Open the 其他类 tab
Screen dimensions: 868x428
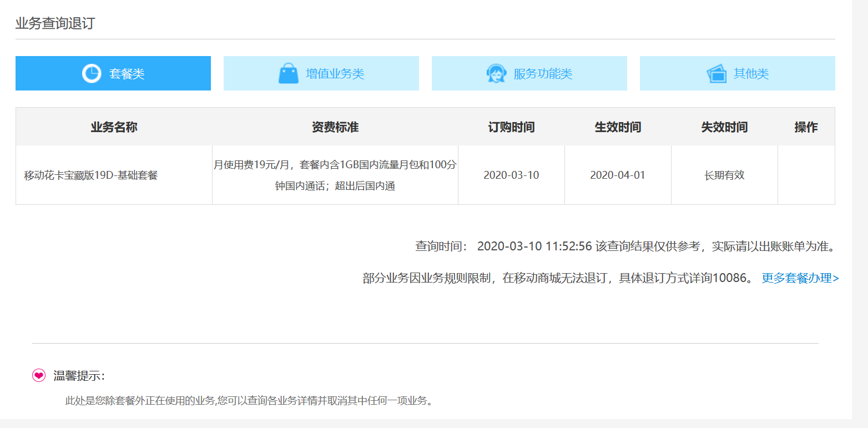738,73
